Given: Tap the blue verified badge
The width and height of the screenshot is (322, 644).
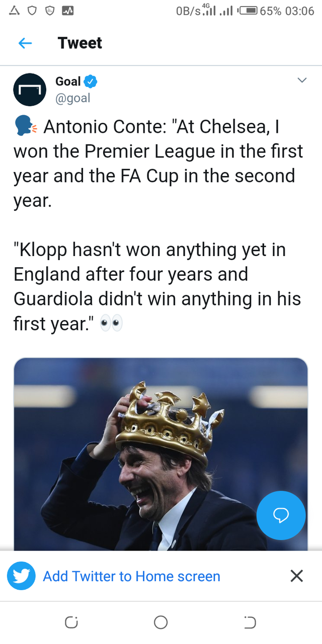Looking at the screenshot, I should click(x=91, y=81).
